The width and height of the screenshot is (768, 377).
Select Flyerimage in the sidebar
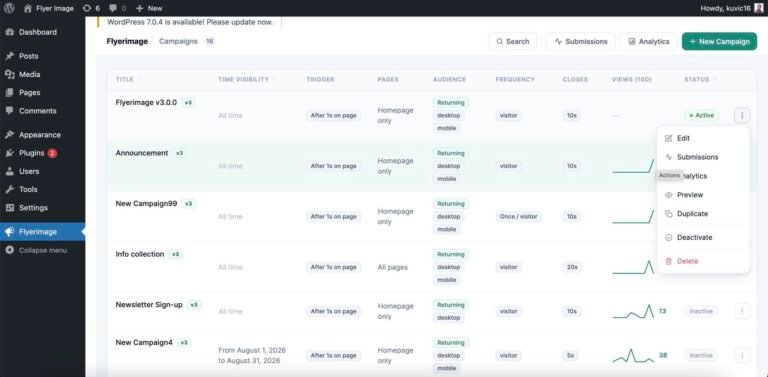[42, 232]
